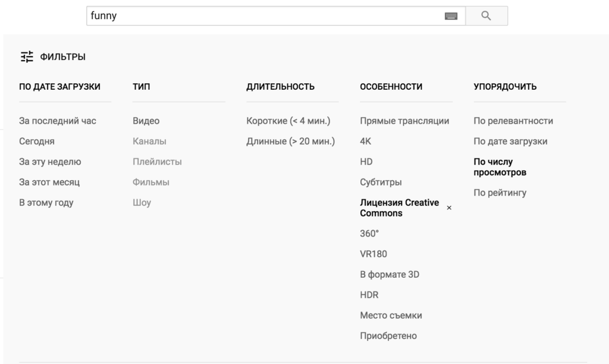The width and height of the screenshot is (609, 364).
Task: Toggle the 4K feature filter
Action: click(x=366, y=142)
